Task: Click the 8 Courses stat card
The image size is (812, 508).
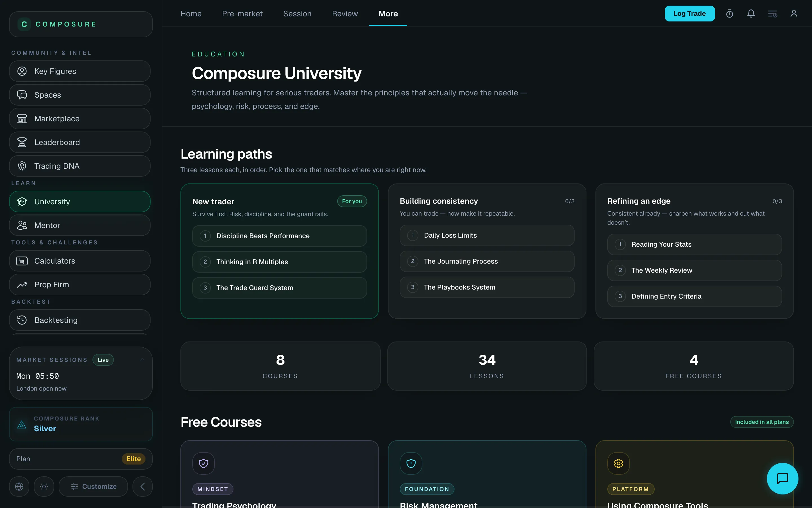Action: (x=281, y=366)
